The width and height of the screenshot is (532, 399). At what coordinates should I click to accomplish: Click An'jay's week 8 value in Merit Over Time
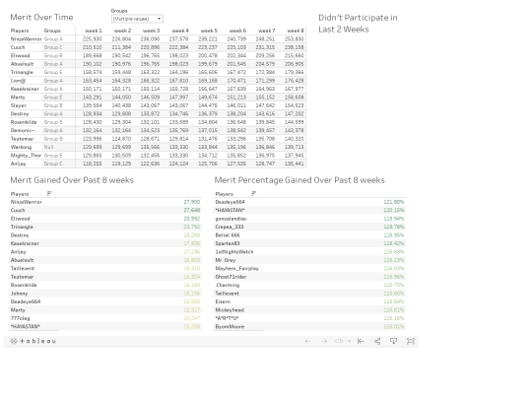point(295,164)
